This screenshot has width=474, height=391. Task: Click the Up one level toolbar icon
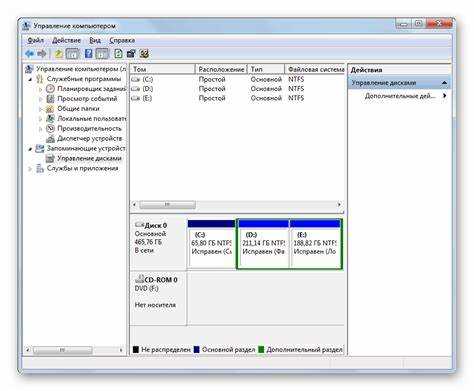tap(59, 53)
